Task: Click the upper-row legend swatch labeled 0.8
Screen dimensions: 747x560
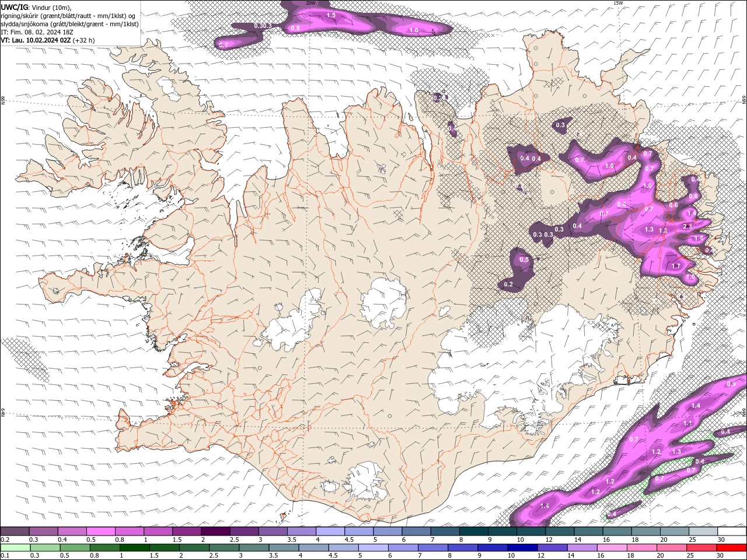Action: (129, 531)
